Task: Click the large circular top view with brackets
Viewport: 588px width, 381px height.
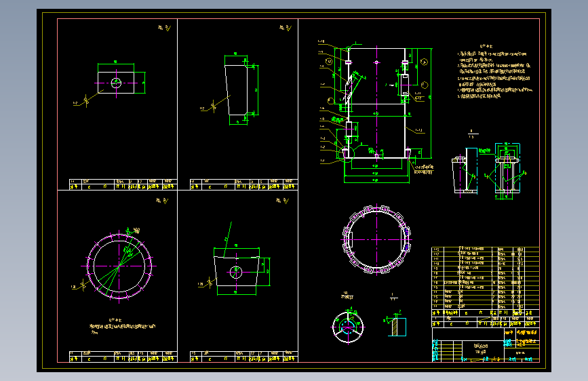Action: (x=376, y=239)
